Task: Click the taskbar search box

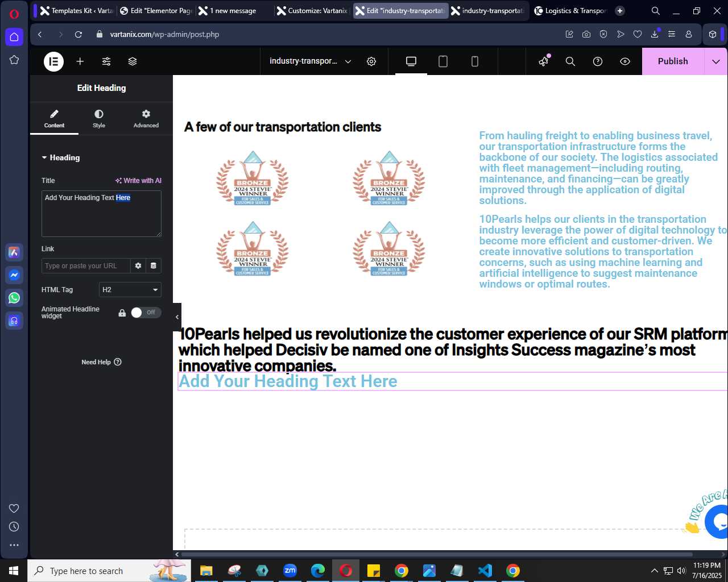Action: click(x=108, y=571)
